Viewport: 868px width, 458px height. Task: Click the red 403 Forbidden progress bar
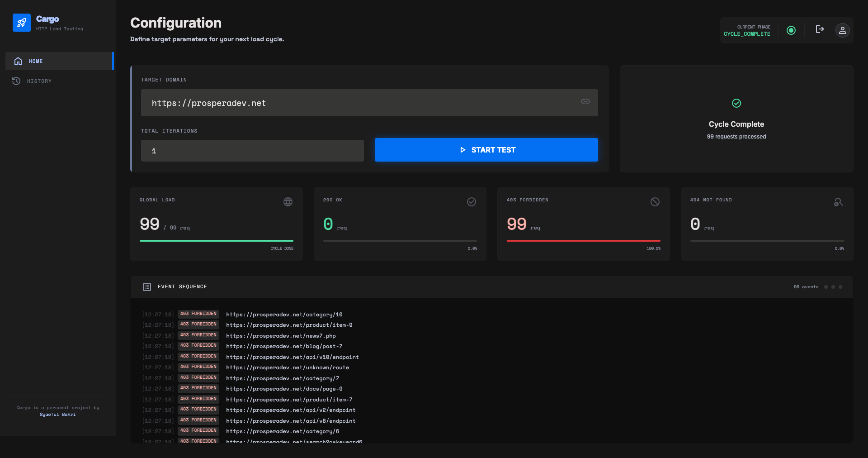click(x=583, y=241)
